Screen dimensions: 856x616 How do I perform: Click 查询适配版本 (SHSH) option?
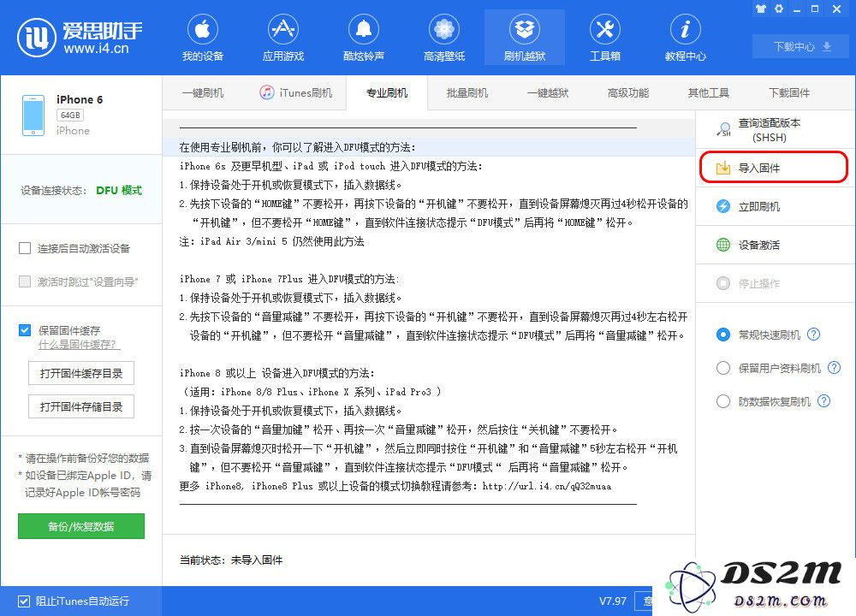coord(776,130)
